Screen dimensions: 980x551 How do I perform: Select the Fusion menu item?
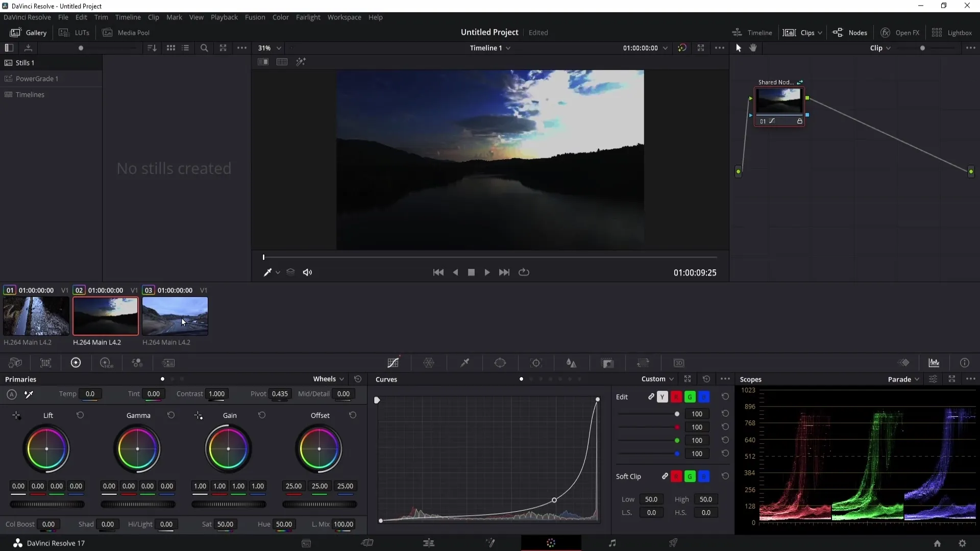(x=255, y=17)
